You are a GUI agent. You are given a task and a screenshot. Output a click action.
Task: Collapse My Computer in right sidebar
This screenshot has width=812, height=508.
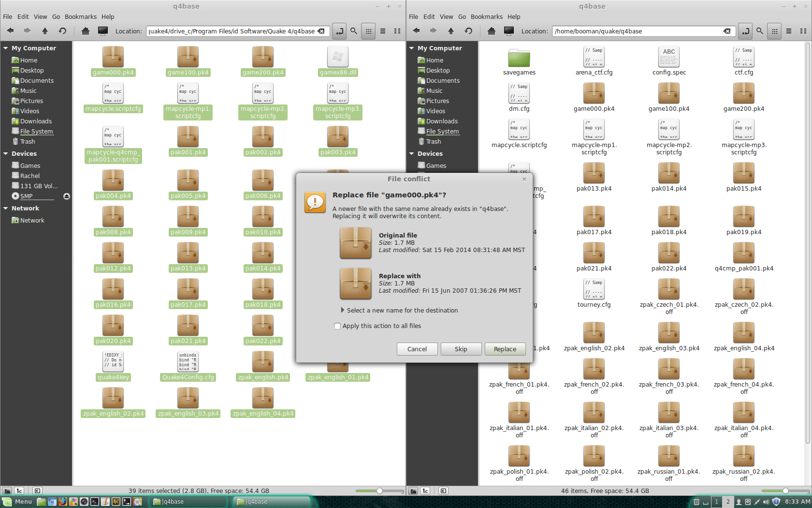(412, 48)
